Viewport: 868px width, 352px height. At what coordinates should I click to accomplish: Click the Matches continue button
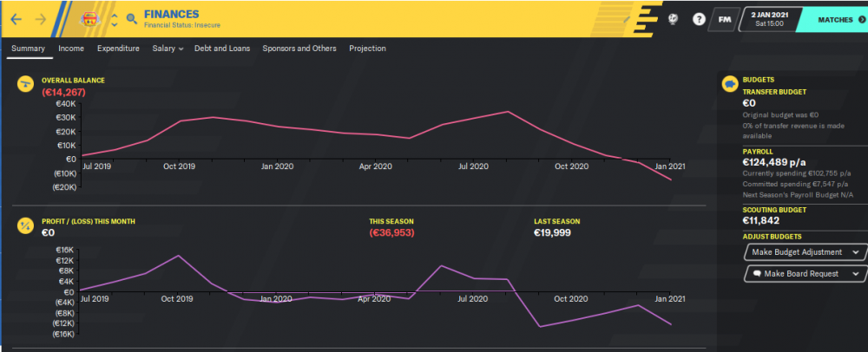click(x=835, y=19)
